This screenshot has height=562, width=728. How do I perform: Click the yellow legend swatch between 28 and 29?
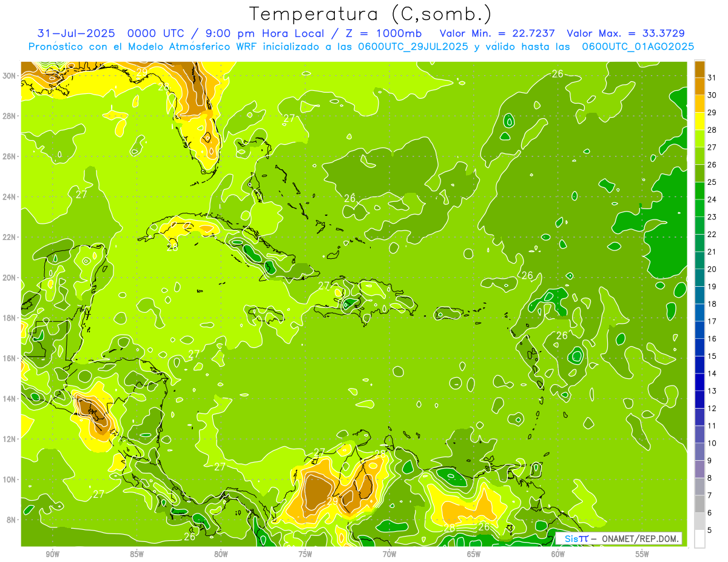point(699,121)
